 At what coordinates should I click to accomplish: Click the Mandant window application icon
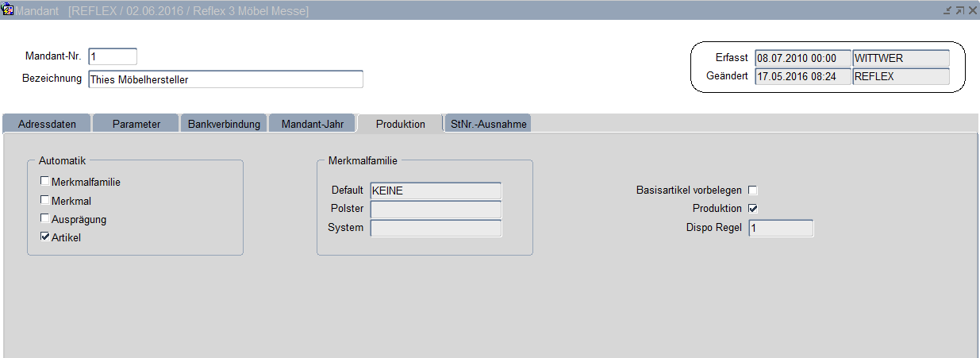pos(8,10)
